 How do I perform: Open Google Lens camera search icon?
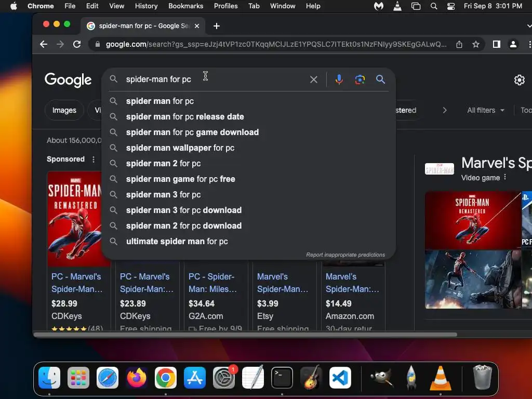(x=360, y=79)
